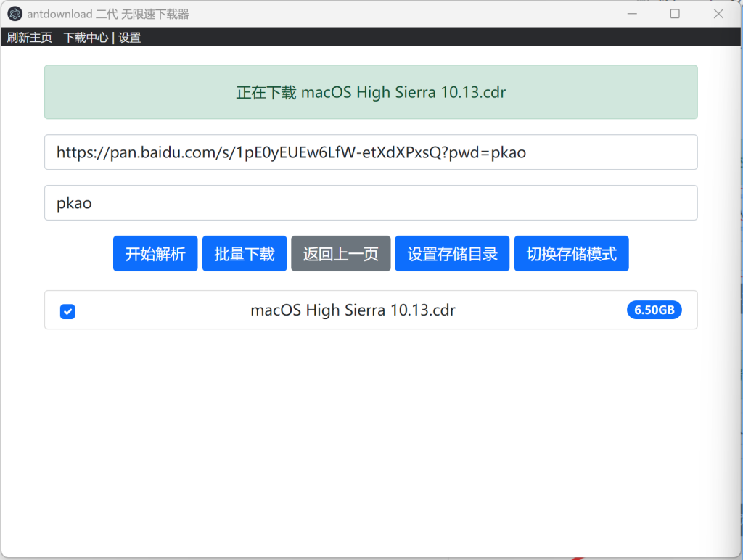Image resolution: width=743 pixels, height=560 pixels.
Task: Click the pan.baidu.com share link input field
Action: 371,152
